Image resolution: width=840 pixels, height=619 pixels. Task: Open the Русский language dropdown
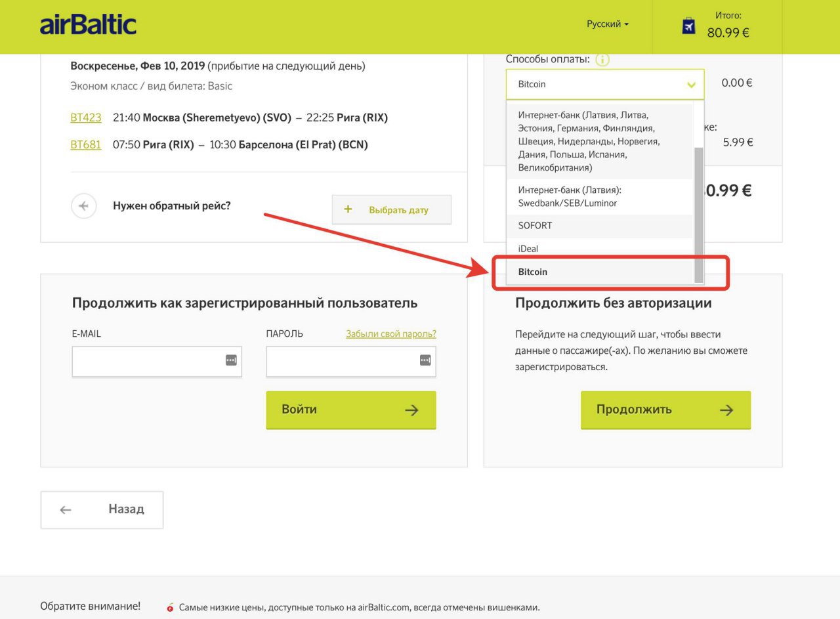(608, 24)
